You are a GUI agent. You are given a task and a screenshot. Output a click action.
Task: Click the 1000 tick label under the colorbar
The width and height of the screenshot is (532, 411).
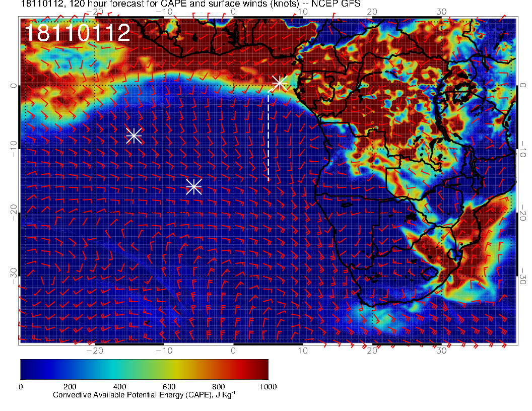coord(268,386)
